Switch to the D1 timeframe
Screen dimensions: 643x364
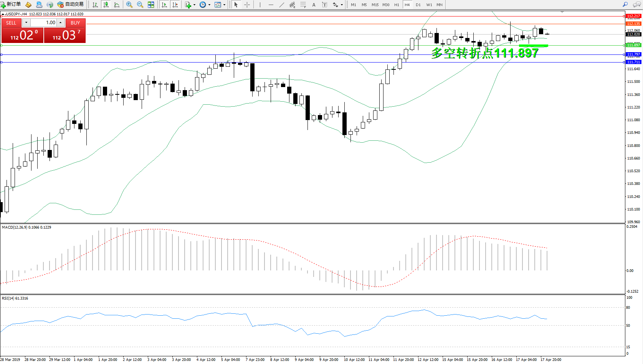[x=418, y=5]
